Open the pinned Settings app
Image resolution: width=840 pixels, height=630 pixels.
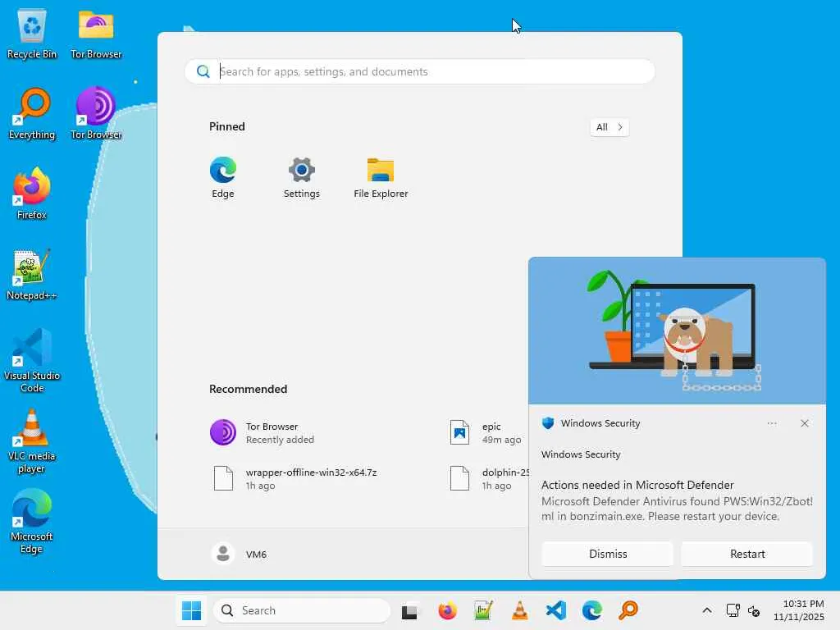coord(302,177)
